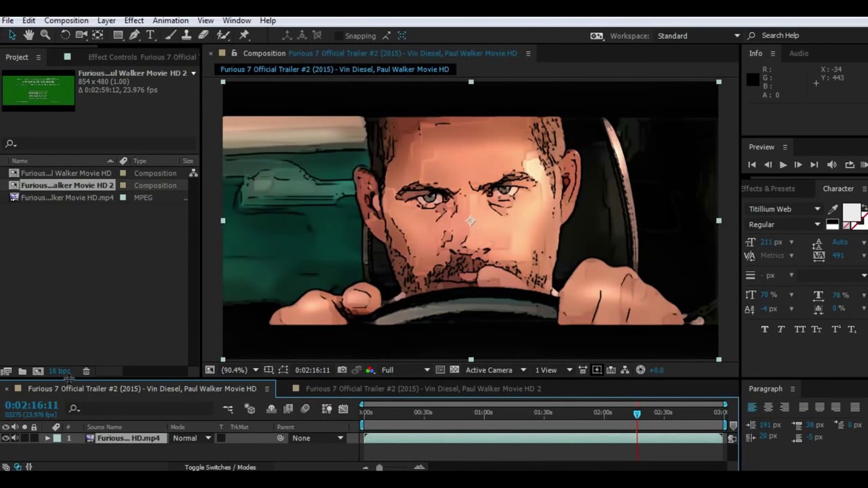Image resolution: width=868 pixels, height=488 pixels.
Task: Select the Rotation tool
Action: (x=65, y=35)
